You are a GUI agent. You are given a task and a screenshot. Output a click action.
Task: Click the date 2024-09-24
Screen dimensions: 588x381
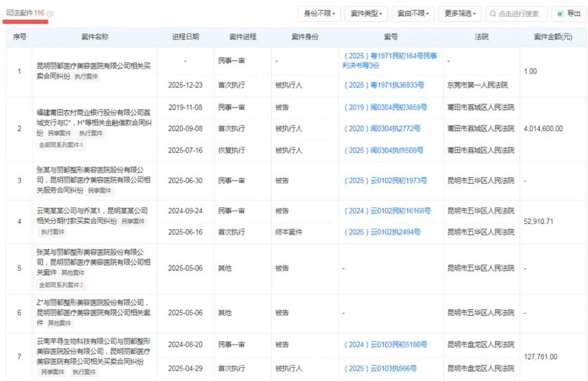[x=185, y=211]
